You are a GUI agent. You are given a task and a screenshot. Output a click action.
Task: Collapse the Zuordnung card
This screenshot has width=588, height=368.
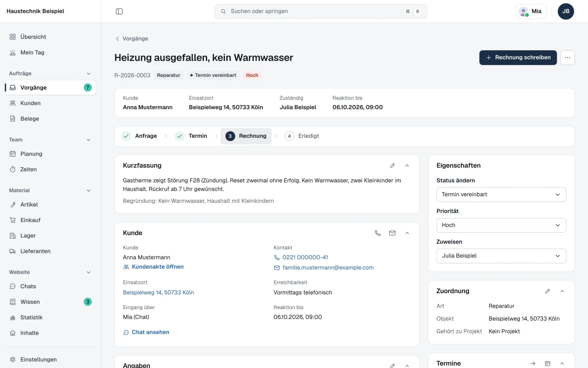coord(562,291)
